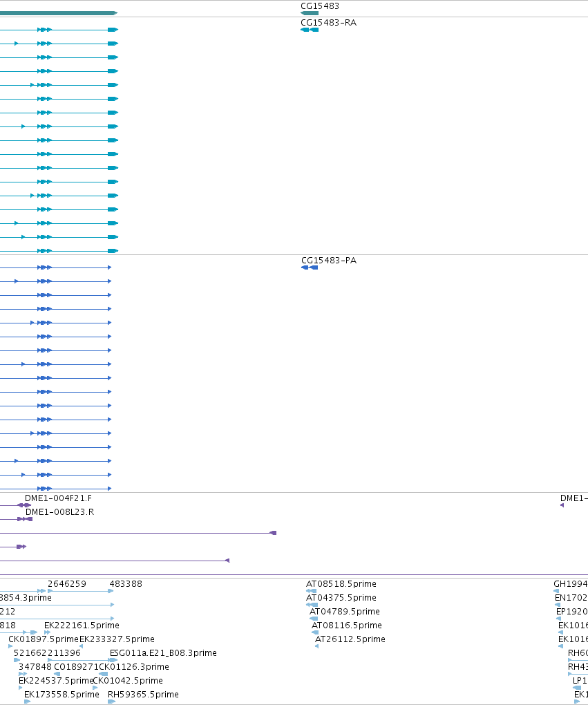Click the EN1702 EST label
The width and height of the screenshot is (588, 705).
pos(571,598)
